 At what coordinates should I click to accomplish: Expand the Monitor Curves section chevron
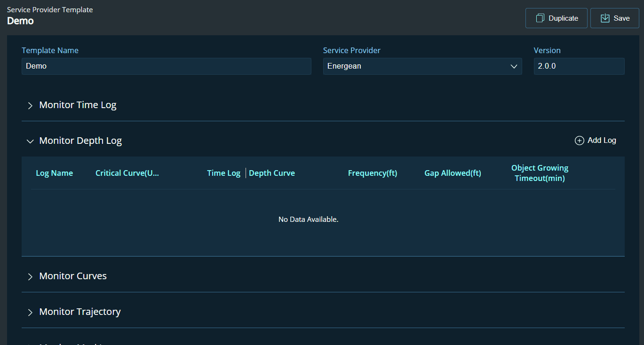[x=30, y=276]
